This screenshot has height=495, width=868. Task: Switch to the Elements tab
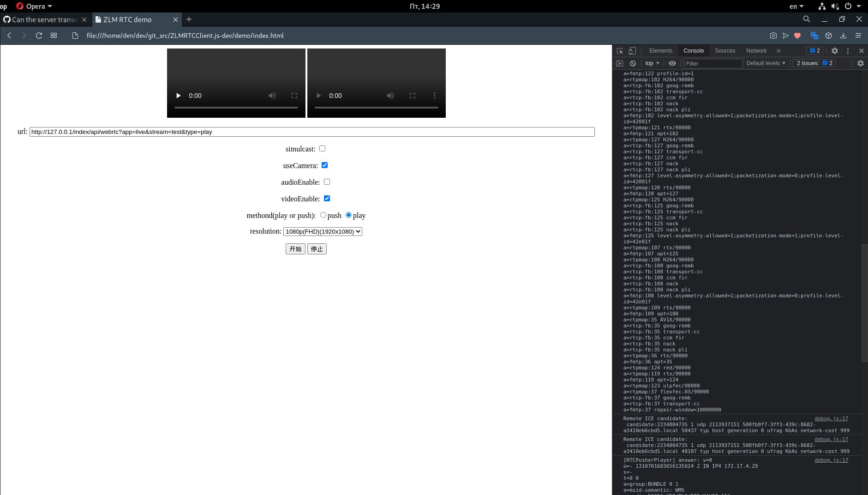[x=661, y=51]
